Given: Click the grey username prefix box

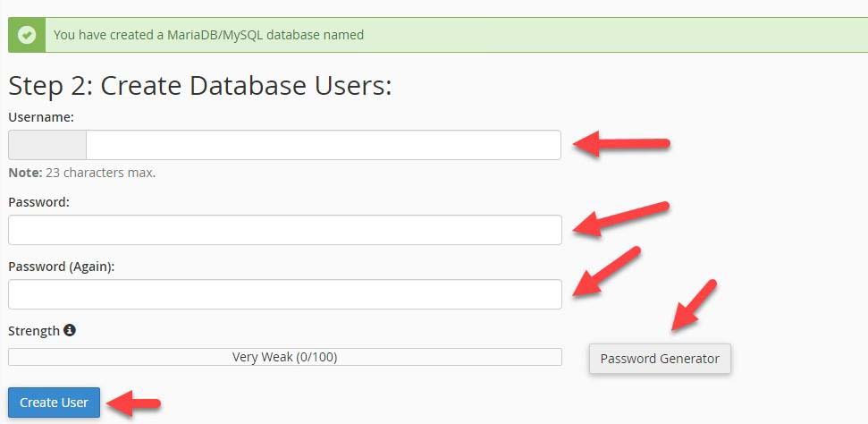Looking at the screenshot, I should [47, 145].
